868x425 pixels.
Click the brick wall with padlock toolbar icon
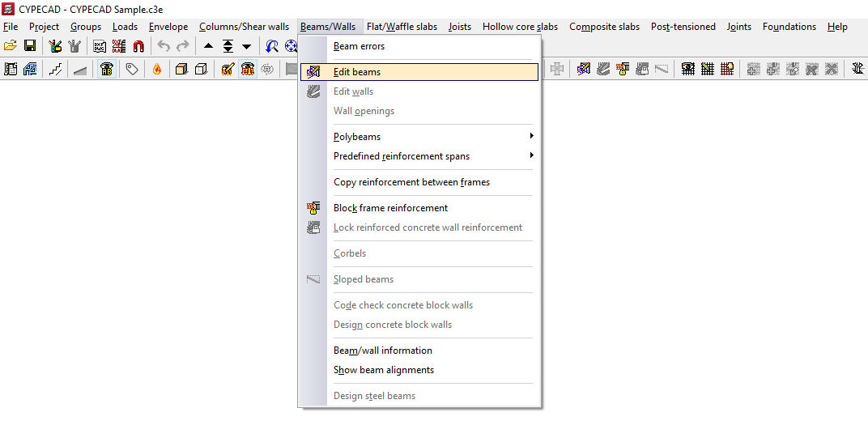click(x=623, y=69)
